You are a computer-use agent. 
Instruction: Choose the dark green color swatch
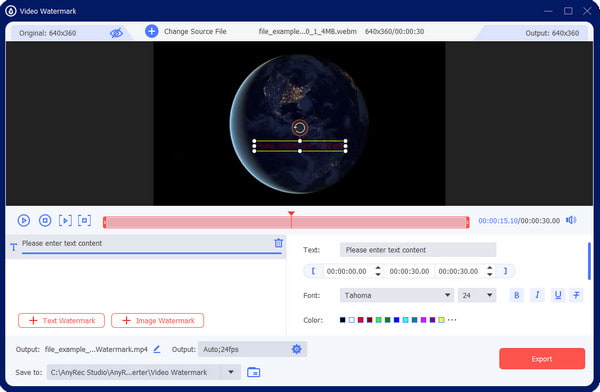pyautogui.click(x=388, y=320)
